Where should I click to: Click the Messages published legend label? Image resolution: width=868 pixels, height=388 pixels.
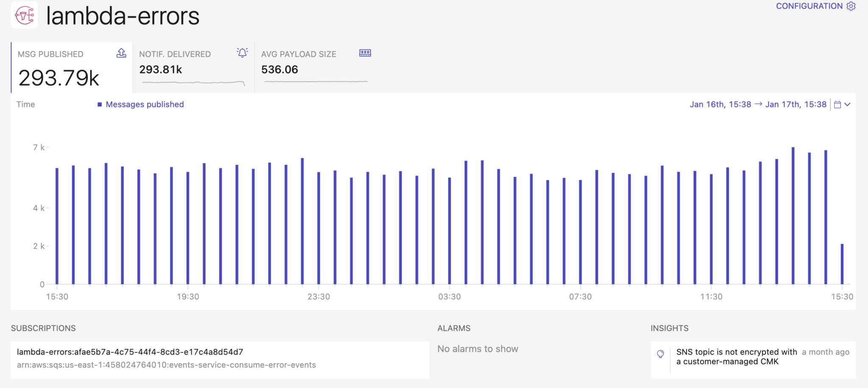(x=145, y=105)
